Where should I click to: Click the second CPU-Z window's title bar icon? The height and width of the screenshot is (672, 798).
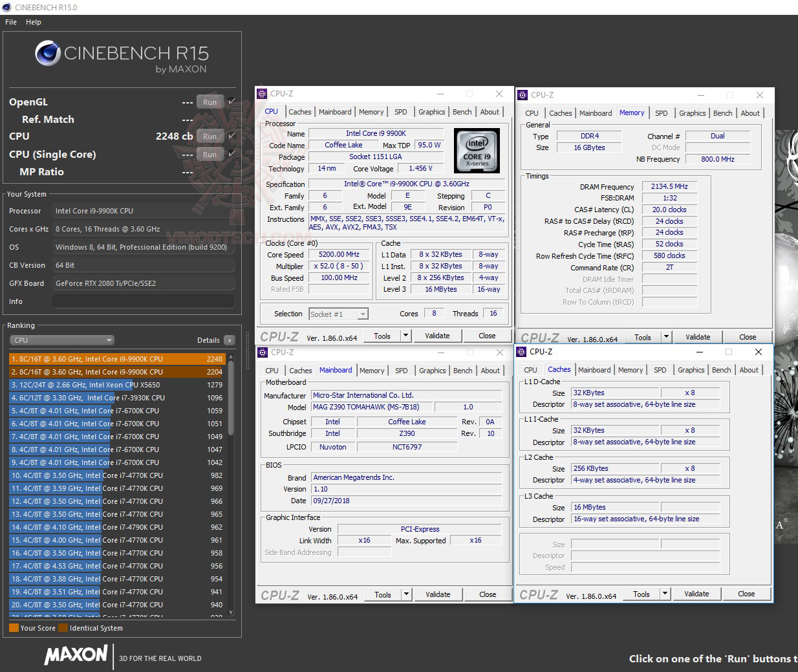pyautogui.click(x=522, y=94)
